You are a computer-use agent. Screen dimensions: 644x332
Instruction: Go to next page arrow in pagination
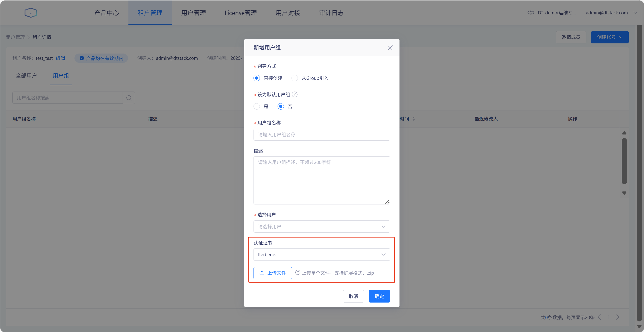(x=618, y=317)
